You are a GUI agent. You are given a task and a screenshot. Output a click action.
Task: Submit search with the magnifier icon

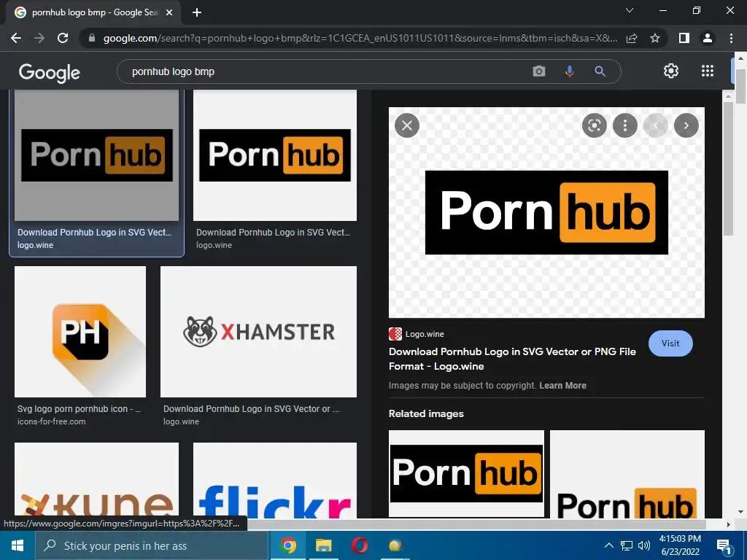[x=600, y=71]
